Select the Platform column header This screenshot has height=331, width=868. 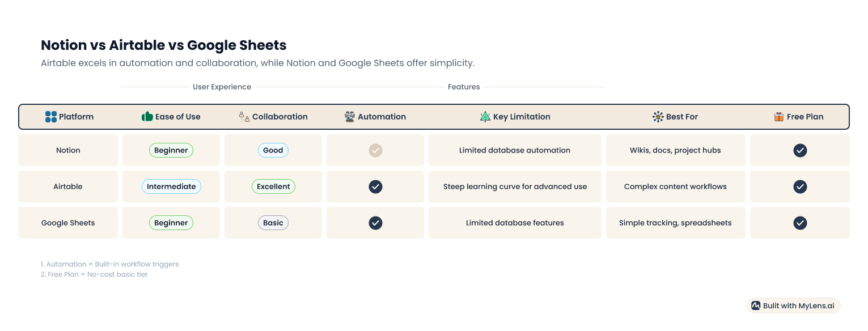[x=69, y=117]
